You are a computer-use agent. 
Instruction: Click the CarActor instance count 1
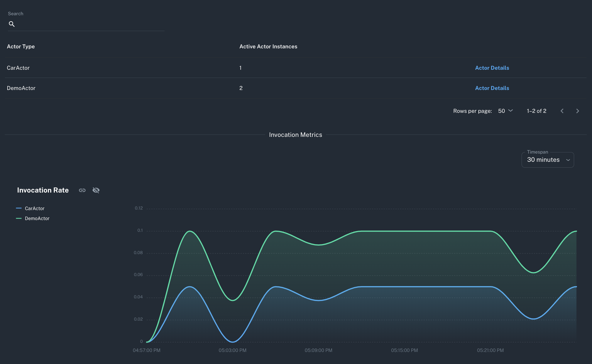(241, 68)
